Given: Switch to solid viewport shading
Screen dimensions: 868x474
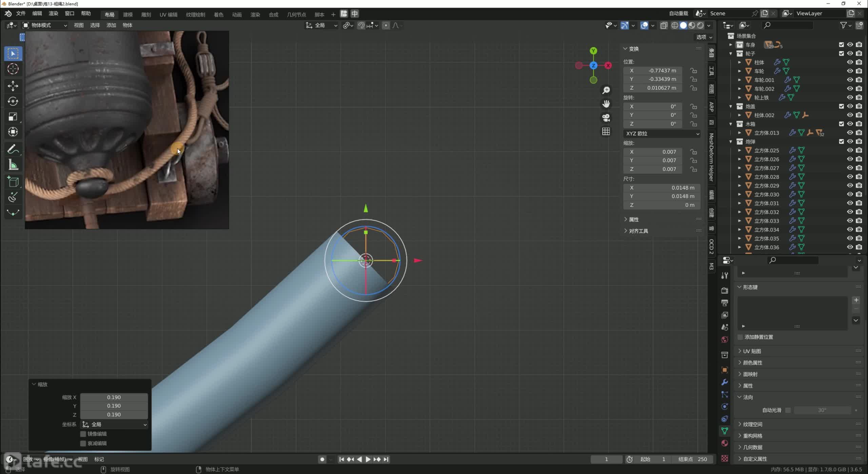Looking at the screenshot, I should [x=683, y=25].
